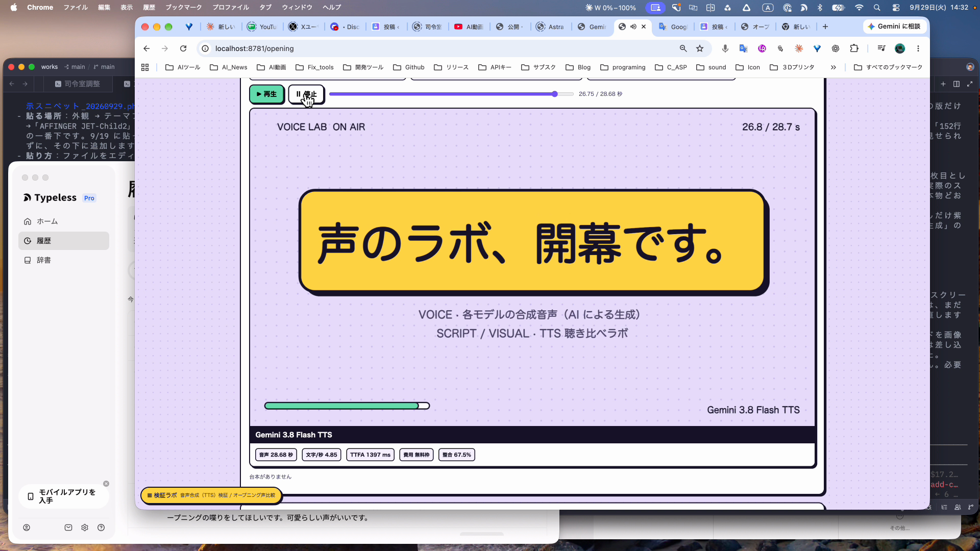Open すべてのブックマーク folder
This screenshot has height=551, width=980.
[888, 67]
